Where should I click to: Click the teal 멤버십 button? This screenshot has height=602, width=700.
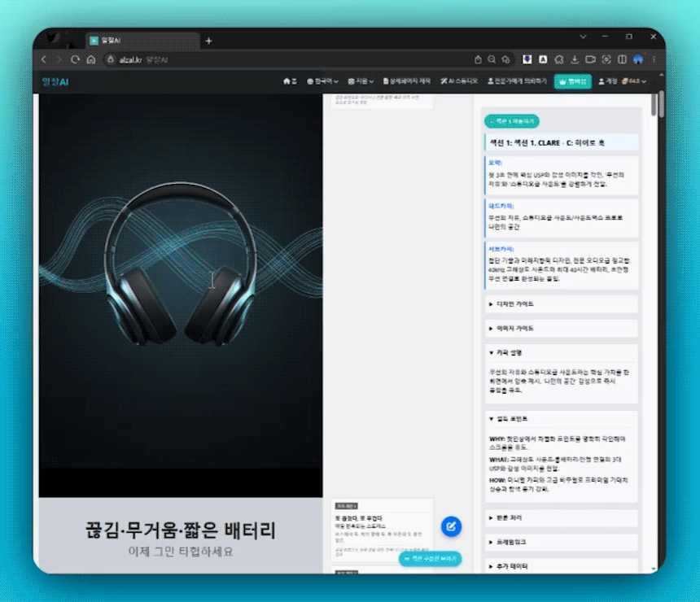click(572, 81)
